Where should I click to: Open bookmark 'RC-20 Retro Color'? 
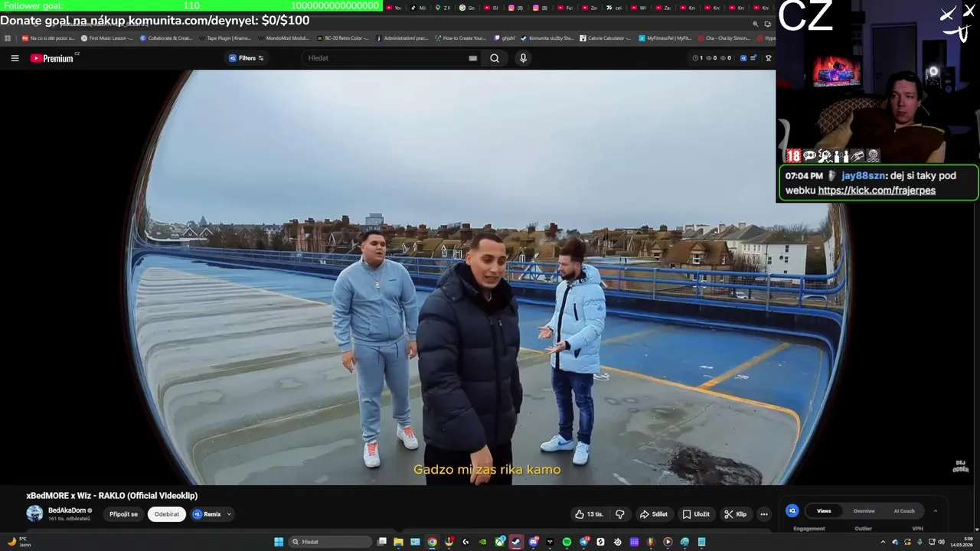tap(342, 37)
